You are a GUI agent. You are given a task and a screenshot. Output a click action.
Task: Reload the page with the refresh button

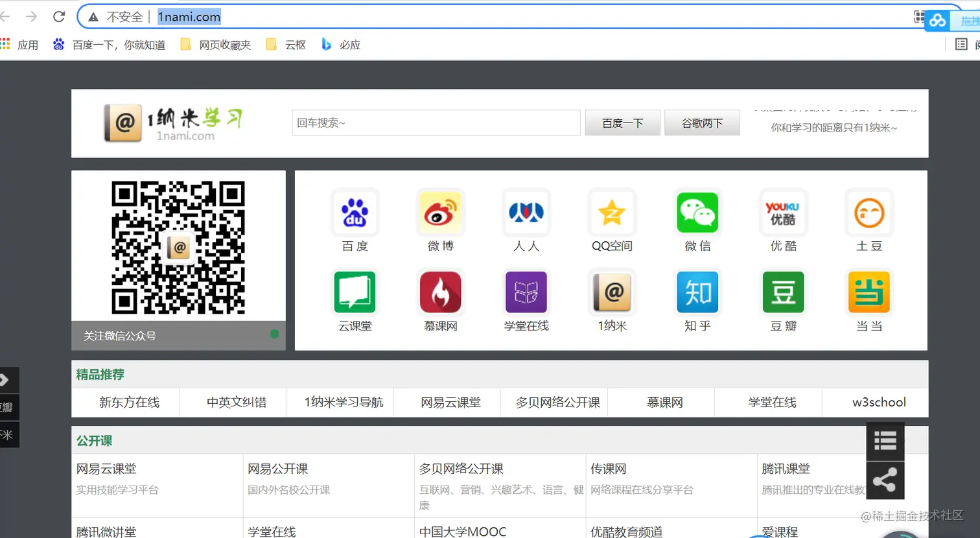[59, 17]
